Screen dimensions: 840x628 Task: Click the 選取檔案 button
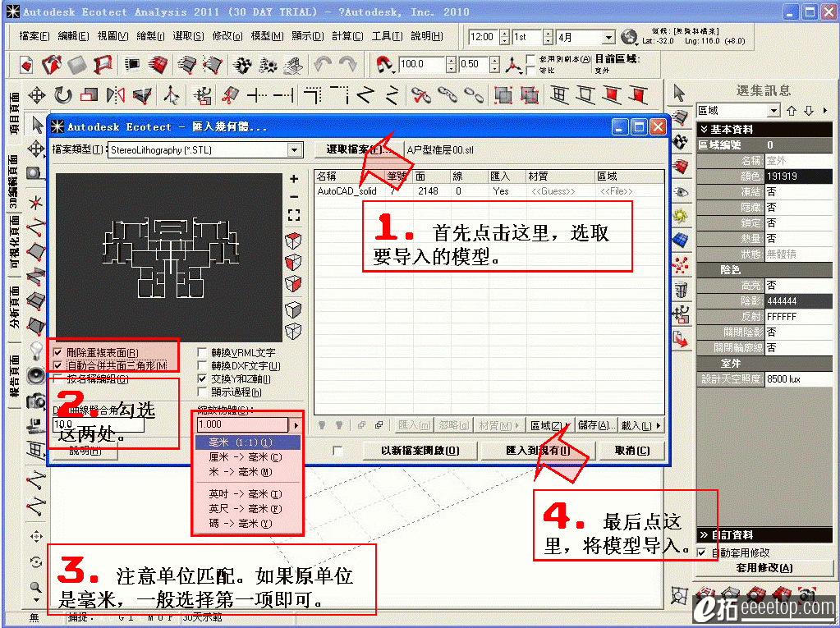[358, 150]
